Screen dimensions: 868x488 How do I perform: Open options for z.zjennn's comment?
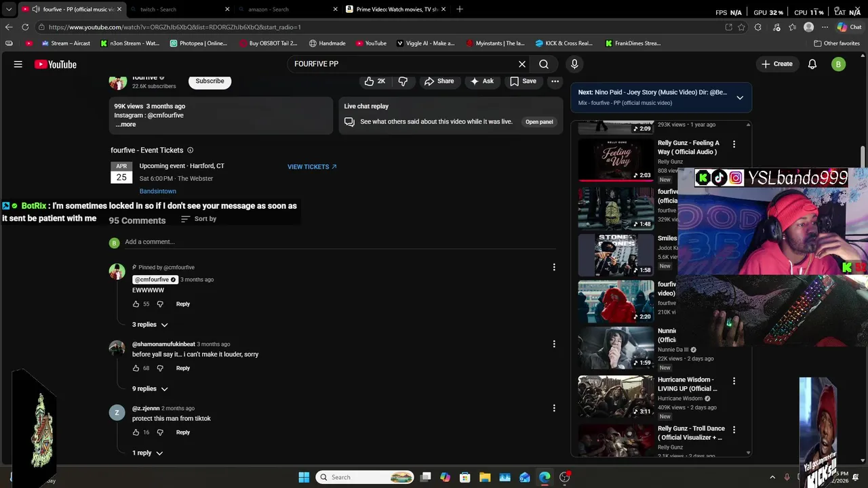tap(554, 408)
